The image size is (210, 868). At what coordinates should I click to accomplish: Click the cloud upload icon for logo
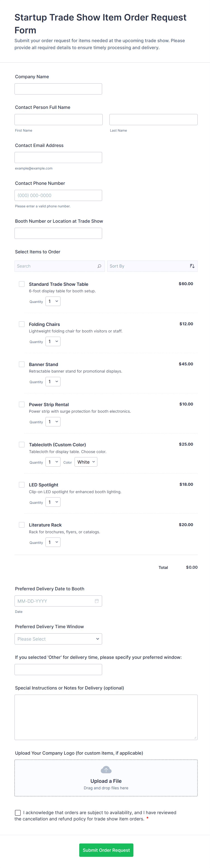click(106, 770)
